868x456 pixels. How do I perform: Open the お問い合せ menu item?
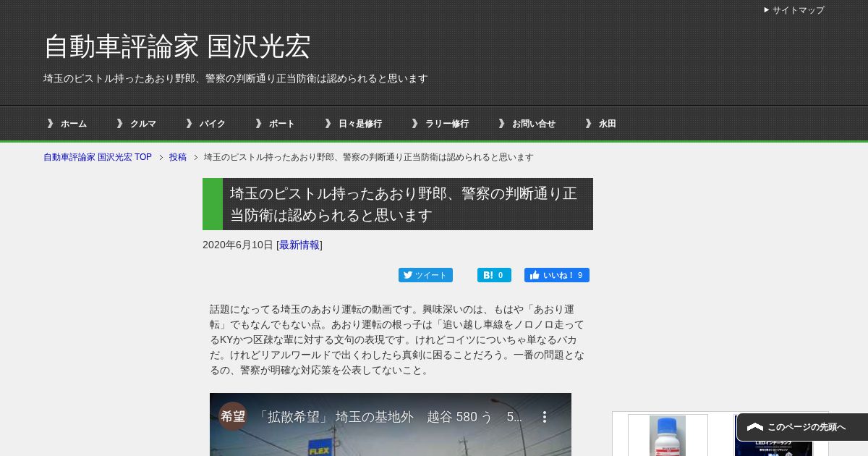pyautogui.click(x=527, y=124)
